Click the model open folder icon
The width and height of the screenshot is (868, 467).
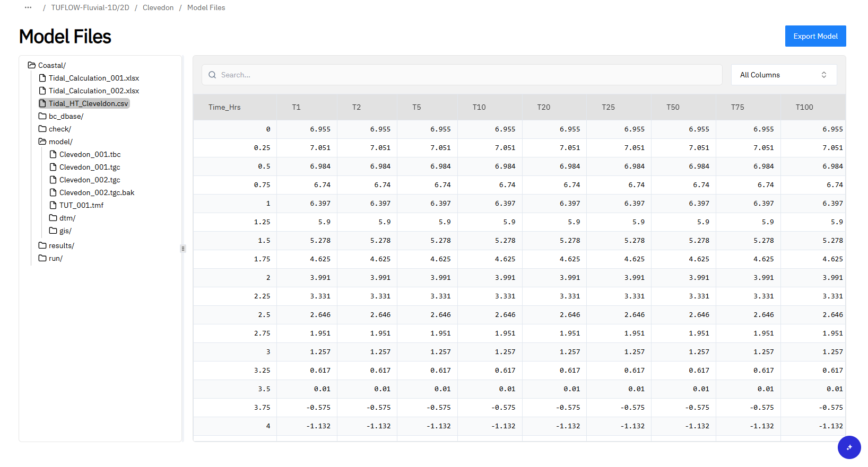tap(42, 142)
